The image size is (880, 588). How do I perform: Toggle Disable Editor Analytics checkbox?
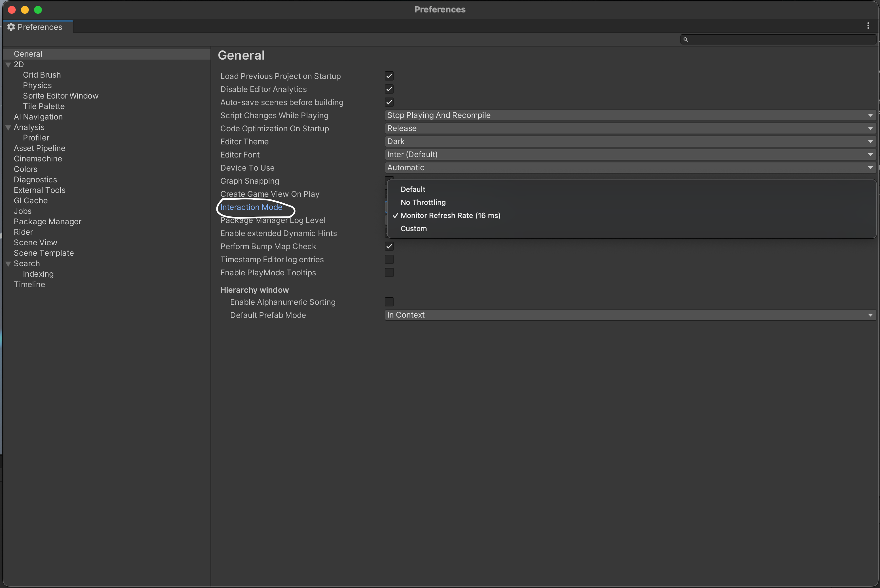[389, 89]
